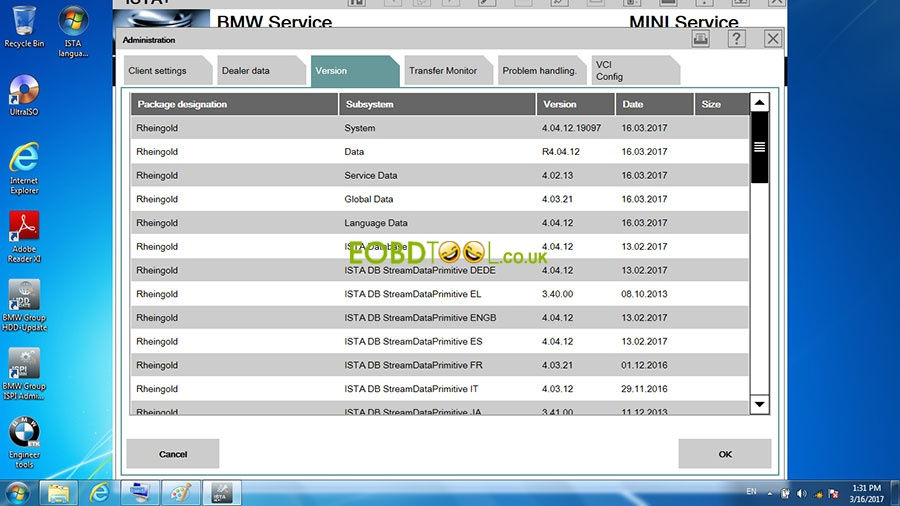Screen dimensions: 900x506
Task: Select the Service Data row
Action: coord(440,176)
